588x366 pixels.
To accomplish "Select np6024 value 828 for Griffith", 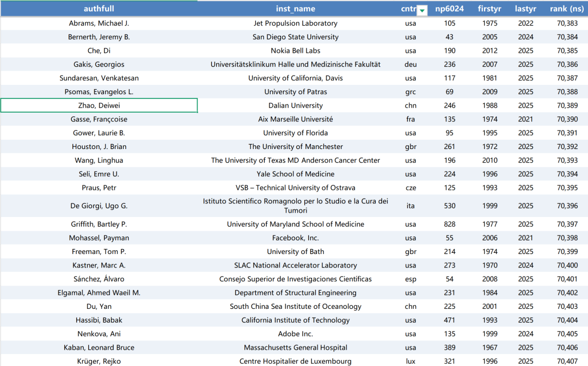I will pyautogui.click(x=449, y=224).
